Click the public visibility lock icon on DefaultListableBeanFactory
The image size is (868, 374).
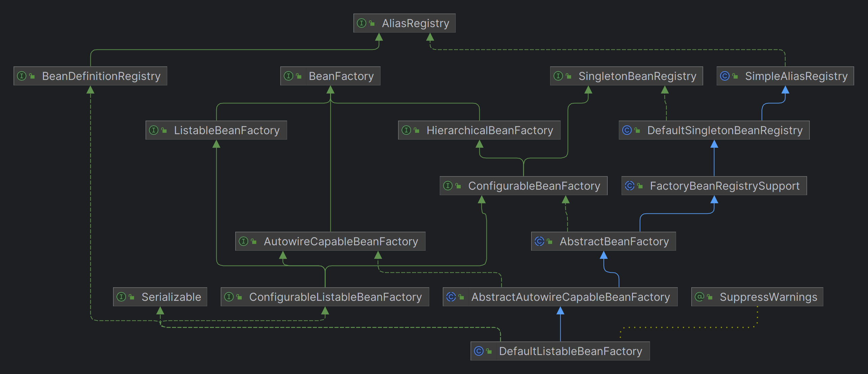[489, 351]
